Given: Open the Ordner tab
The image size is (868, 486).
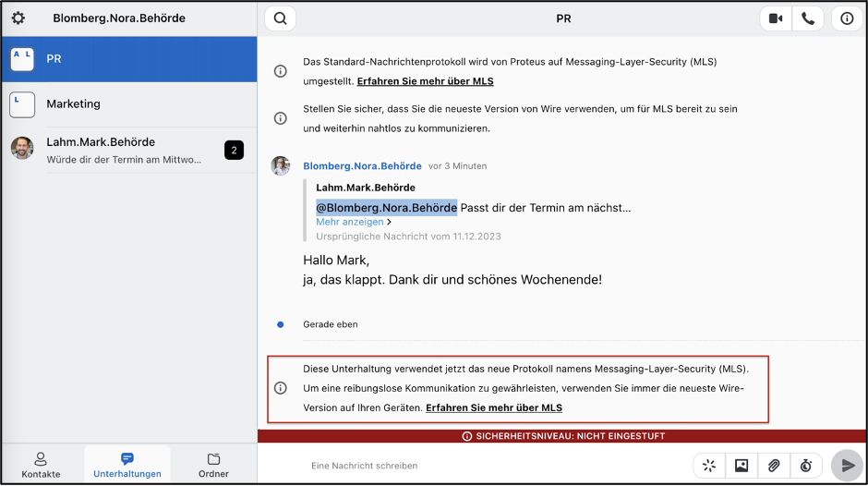Looking at the screenshot, I should point(213,465).
